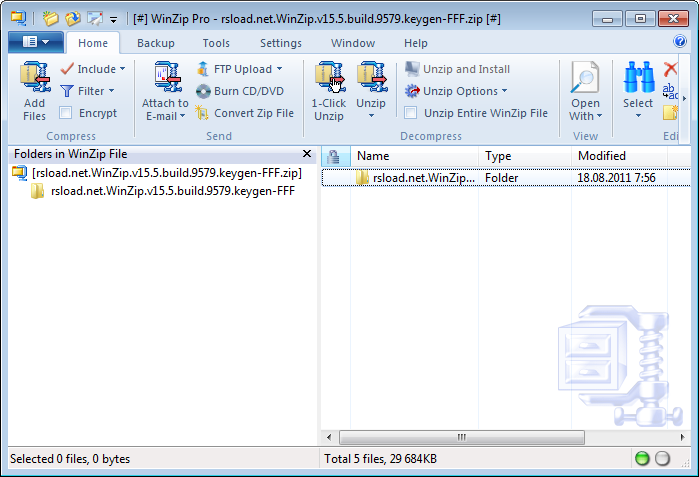
Task: Open the Include dropdown arrow
Action: (x=123, y=69)
